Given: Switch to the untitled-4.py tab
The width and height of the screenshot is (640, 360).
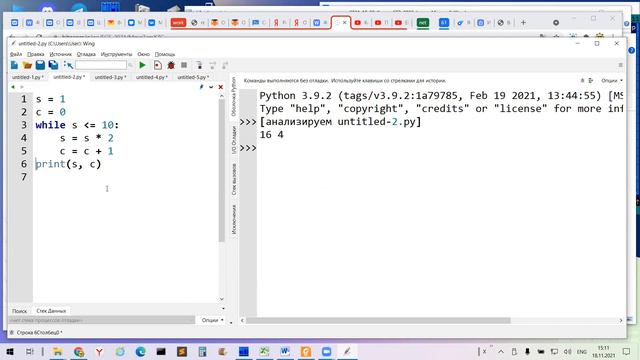Looking at the screenshot, I should coord(151,77).
